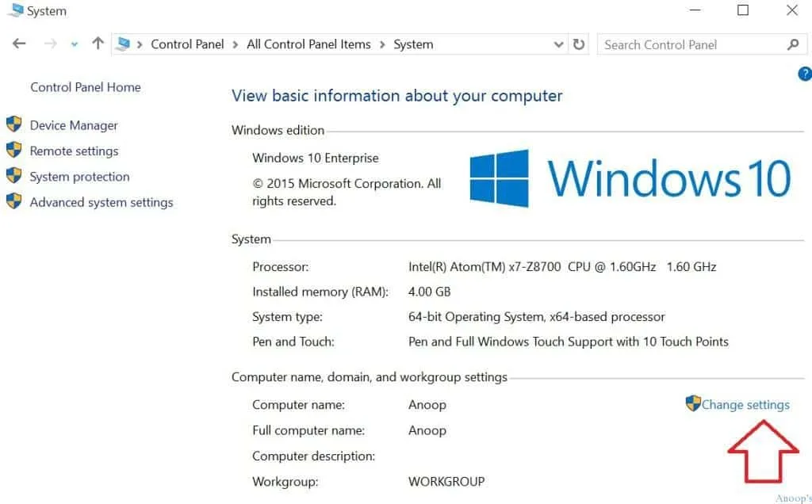
Task: Open Device Manager from the sidebar
Action: (x=73, y=124)
